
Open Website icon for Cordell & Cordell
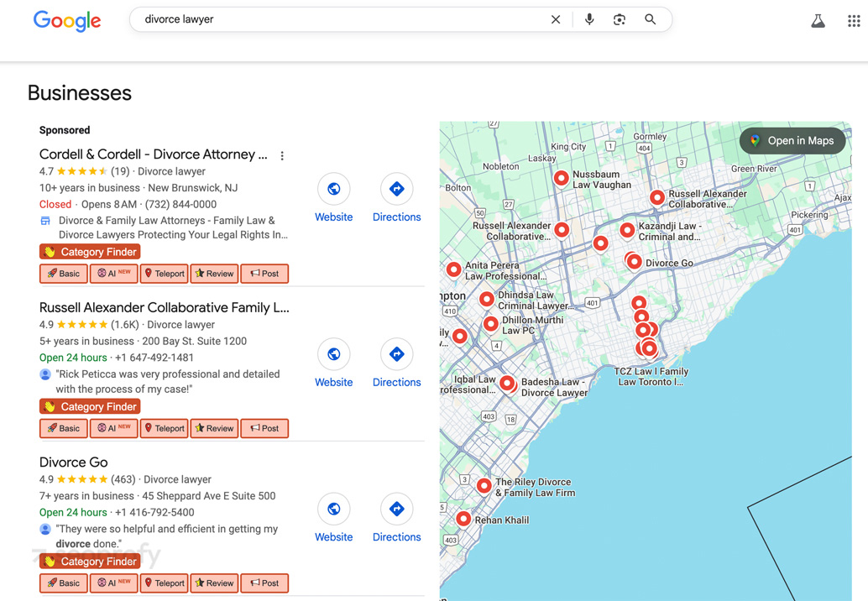[x=334, y=189]
